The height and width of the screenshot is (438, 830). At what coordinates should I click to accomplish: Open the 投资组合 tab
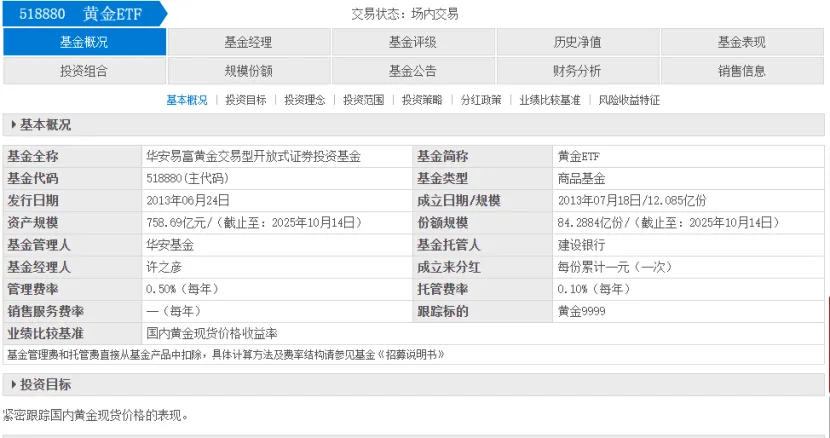84,71
